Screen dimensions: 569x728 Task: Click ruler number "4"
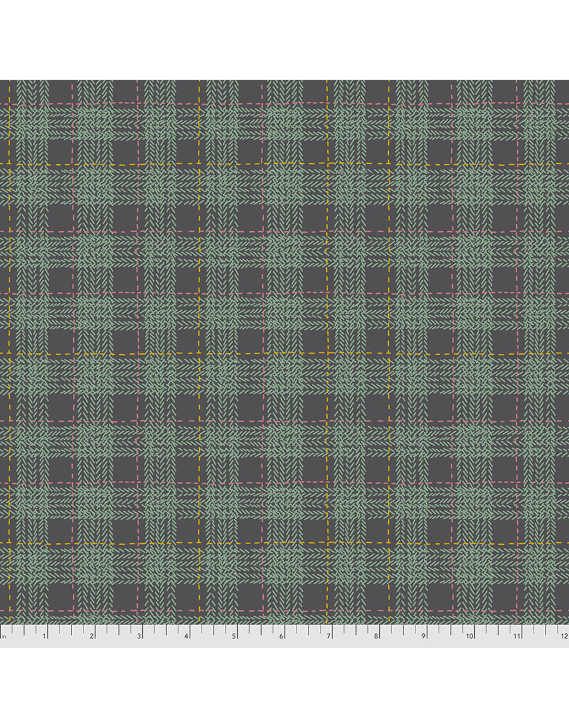click(186, 636)
